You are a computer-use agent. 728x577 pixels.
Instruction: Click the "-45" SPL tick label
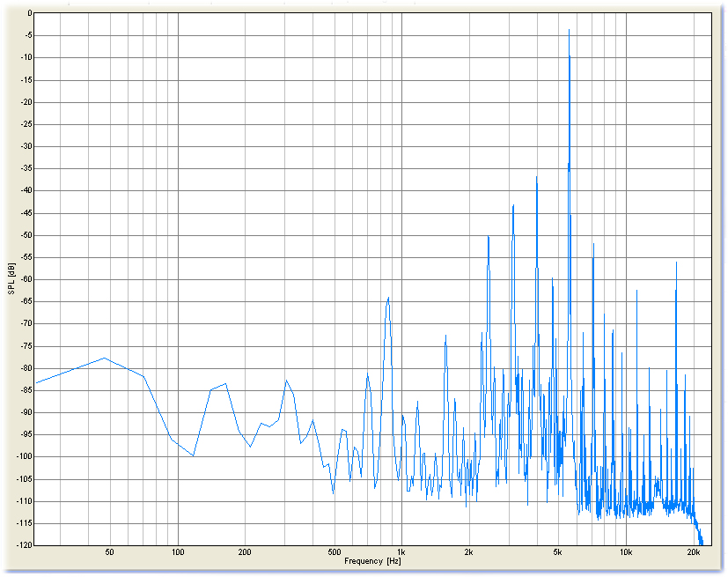click(26, 213)
